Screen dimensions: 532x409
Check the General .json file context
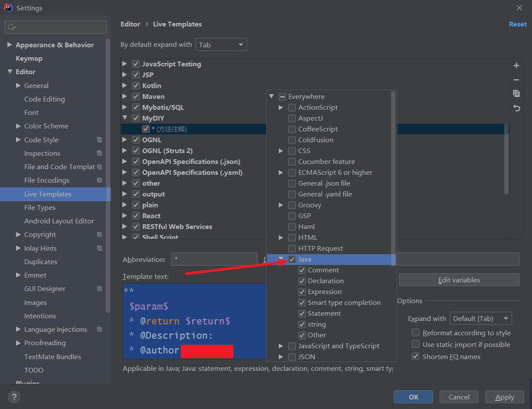point(292,183)
